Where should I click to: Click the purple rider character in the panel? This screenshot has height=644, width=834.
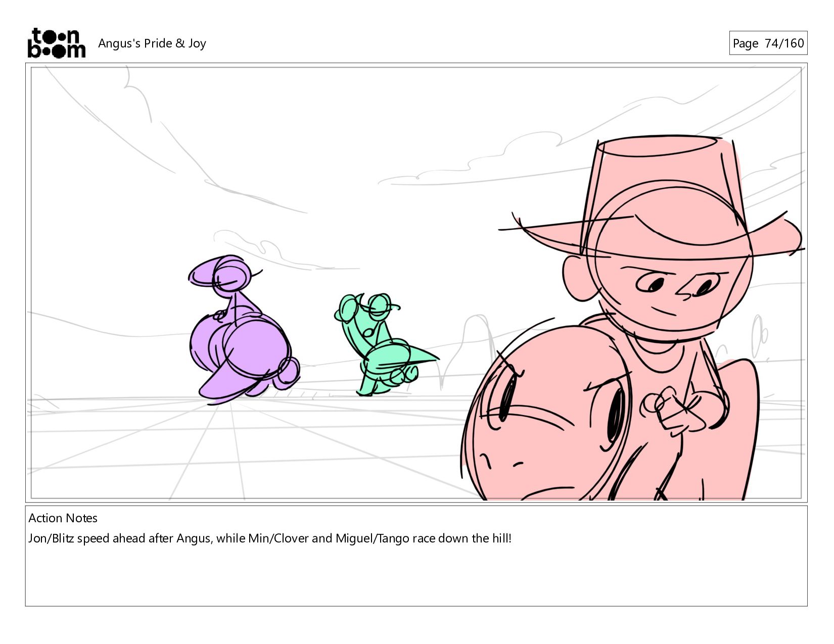(244, 329)
